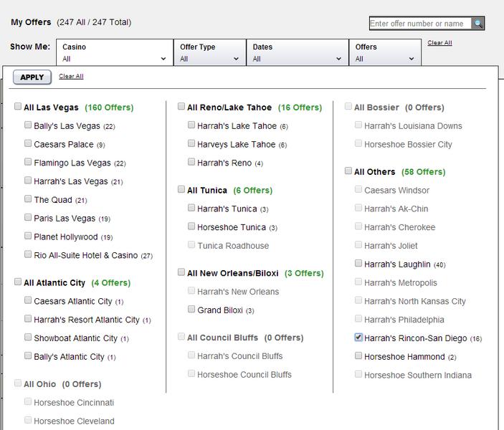Click 'Harrah's Council Bluffs' label
Screen dimensions: 504x430
239,356
